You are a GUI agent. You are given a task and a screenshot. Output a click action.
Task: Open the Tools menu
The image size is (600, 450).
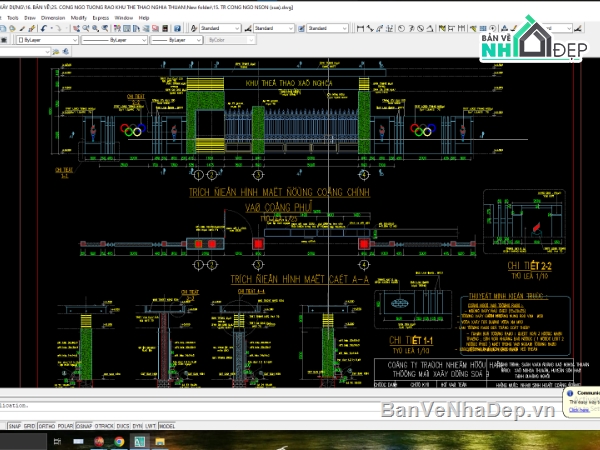13,18
